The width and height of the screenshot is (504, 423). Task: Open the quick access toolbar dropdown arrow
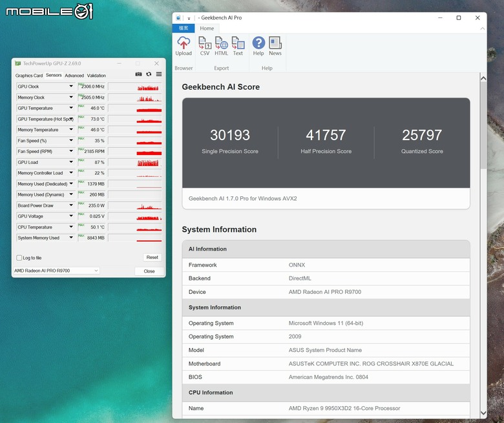(x=189, y=18)
